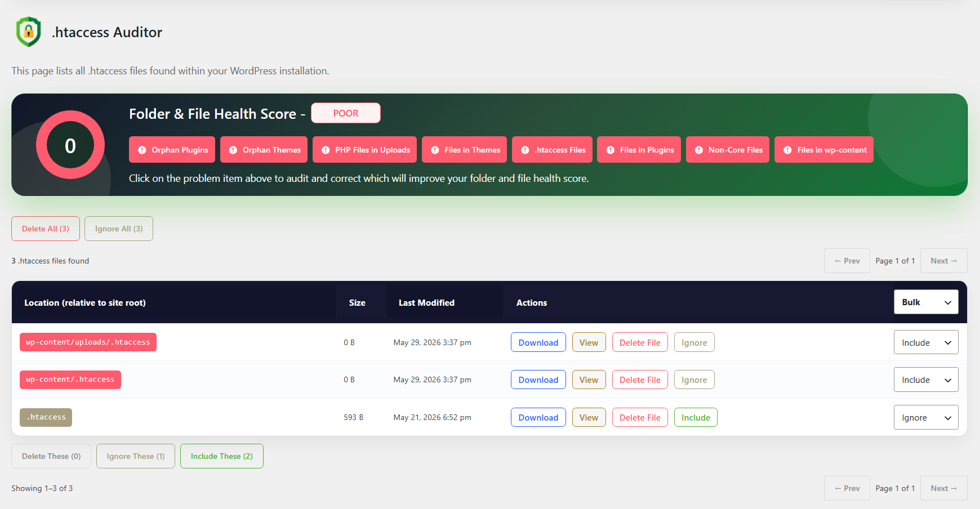Open the Bulk dropdown in table header
This screenshot has height=509, width=980.
(x=926, y=302)
